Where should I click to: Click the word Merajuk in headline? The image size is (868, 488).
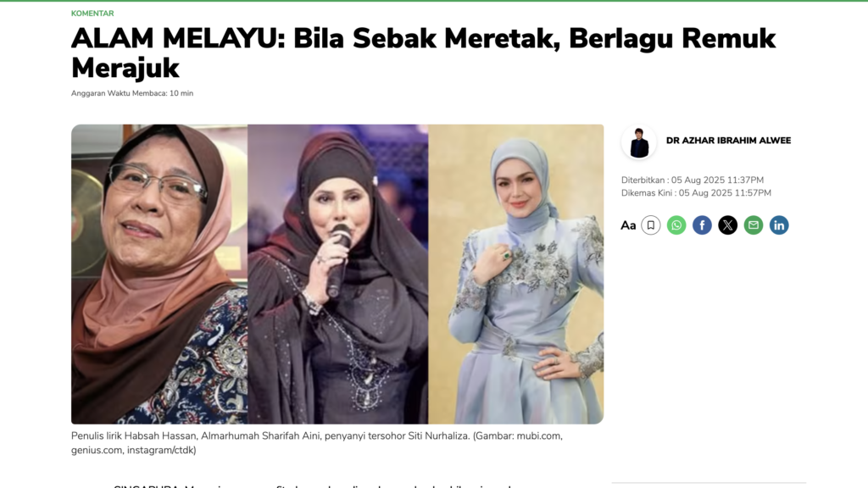125,69
